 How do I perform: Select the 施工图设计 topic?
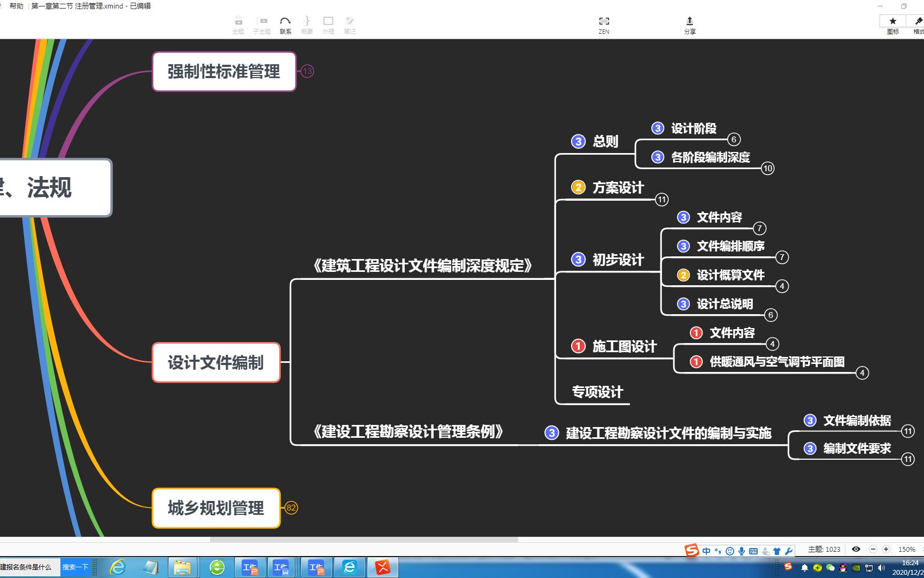[625, 346]
